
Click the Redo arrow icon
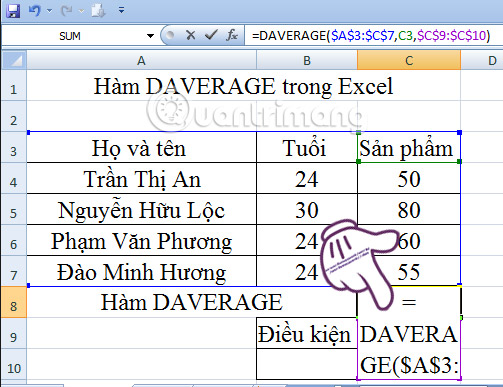67,11
